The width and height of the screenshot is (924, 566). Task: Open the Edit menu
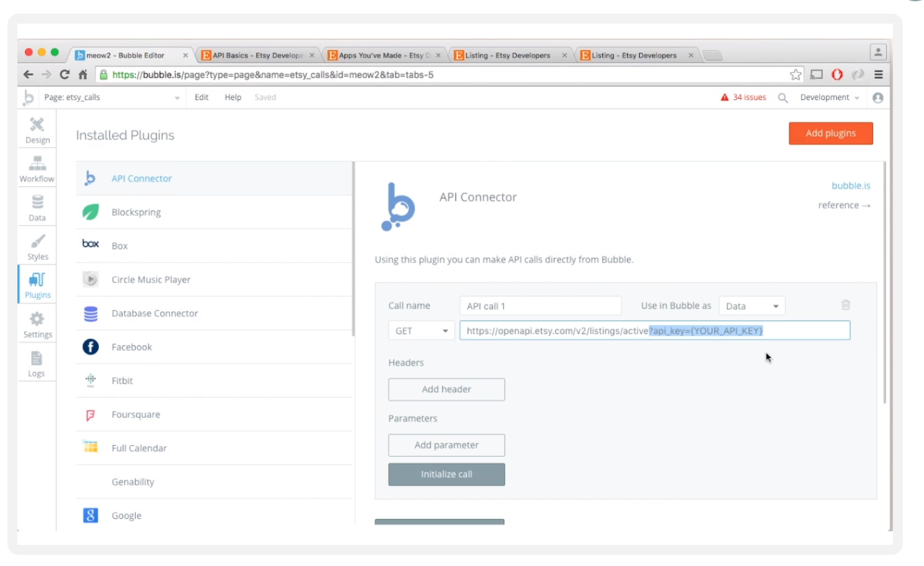(x=202, y=97)
